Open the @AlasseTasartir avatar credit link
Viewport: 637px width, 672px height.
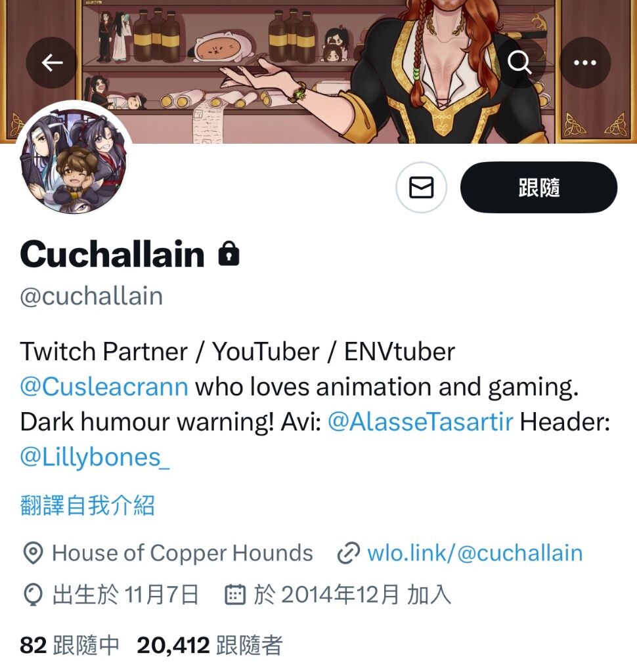pyautogui.click(x=420, y=422)
